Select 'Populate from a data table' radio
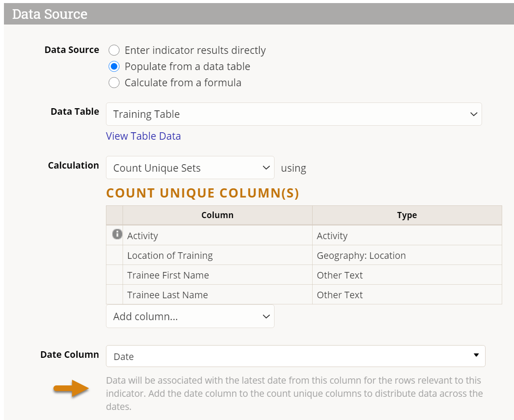This screenshot has width=514, height=420. tap(114, 67)
